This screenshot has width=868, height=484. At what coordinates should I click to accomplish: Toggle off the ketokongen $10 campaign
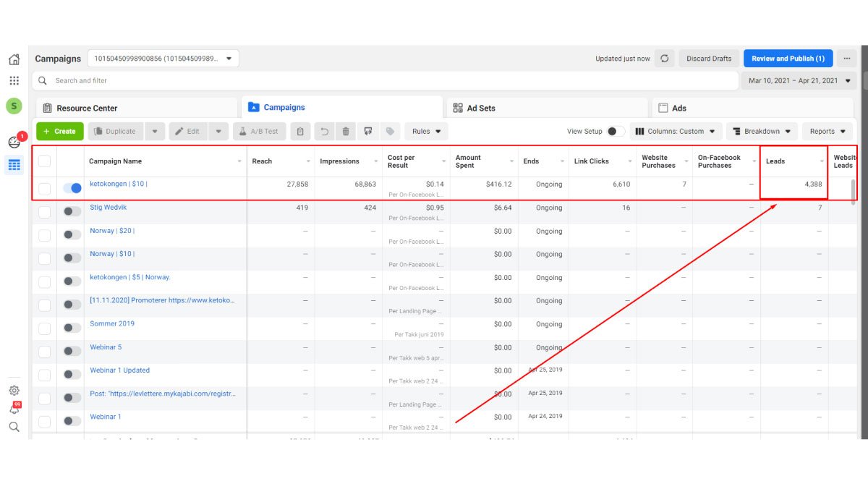click(72, 188)
